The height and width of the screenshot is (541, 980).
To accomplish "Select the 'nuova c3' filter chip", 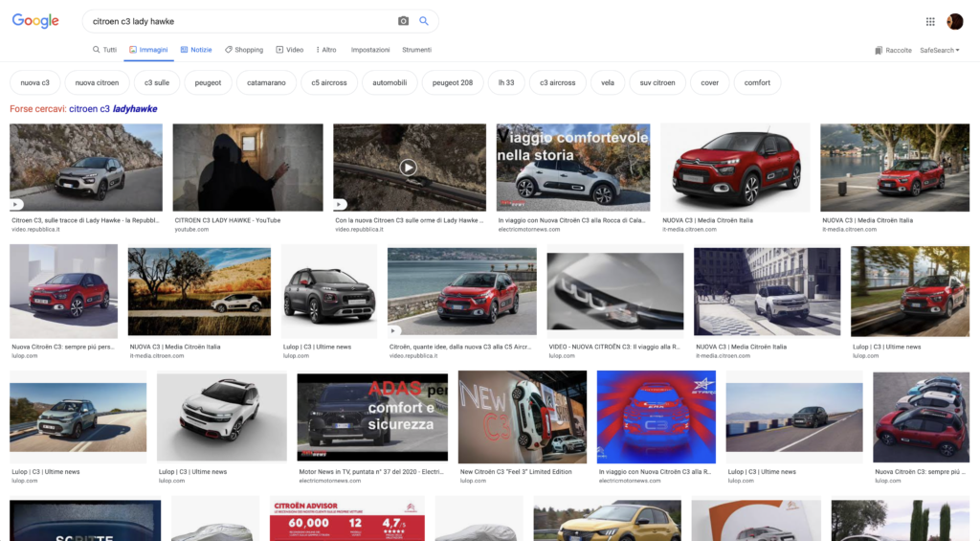I will (x=35, y=83).
